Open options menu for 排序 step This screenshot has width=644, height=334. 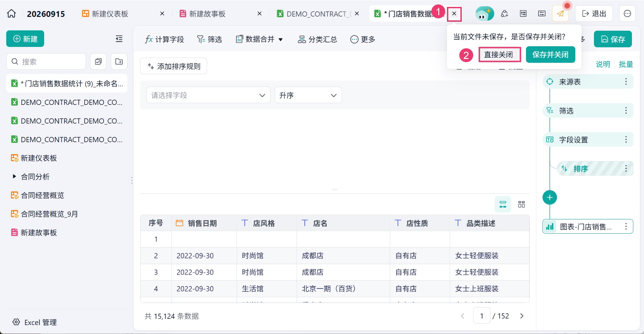[x=626, y=168]
